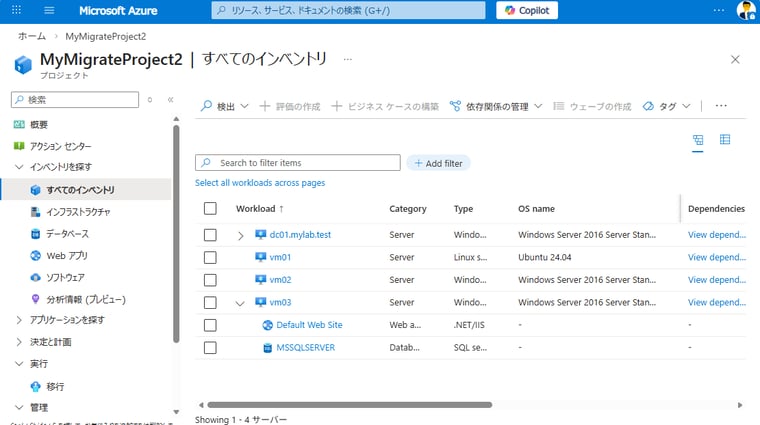Open the vm02 workload link
The image size is (760, 425).
tap(280, 280)
